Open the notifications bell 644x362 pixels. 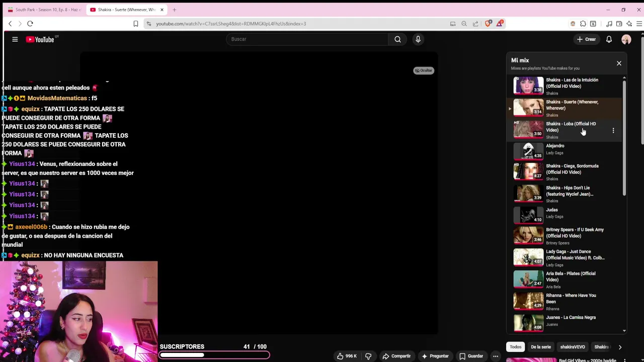point(609,39)
